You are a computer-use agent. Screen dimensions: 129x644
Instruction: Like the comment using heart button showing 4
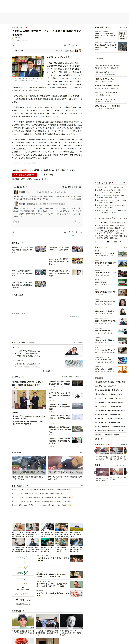click(x=17, y=222)
